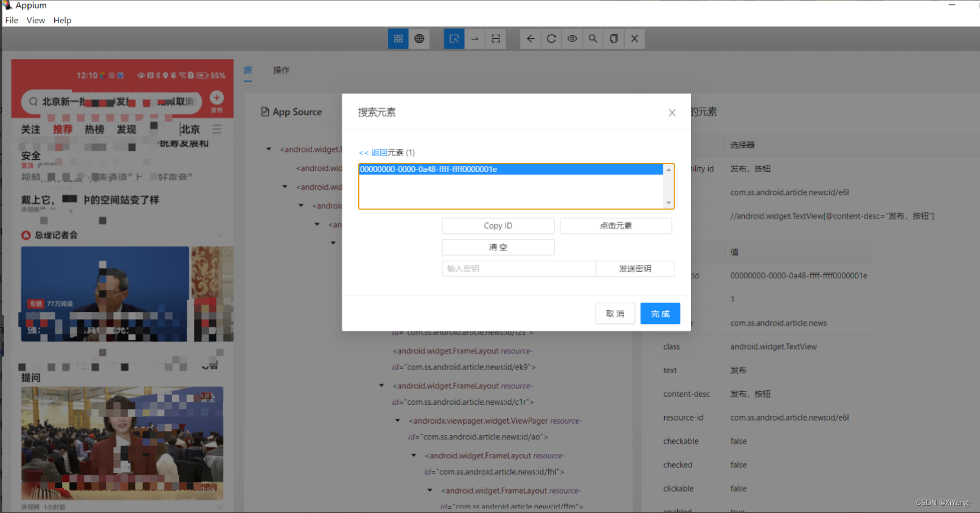This screenshot has height=513, width=980.
Task: Switch to Web/Hybrid App mode globe icon
Action: click(419, 39)
